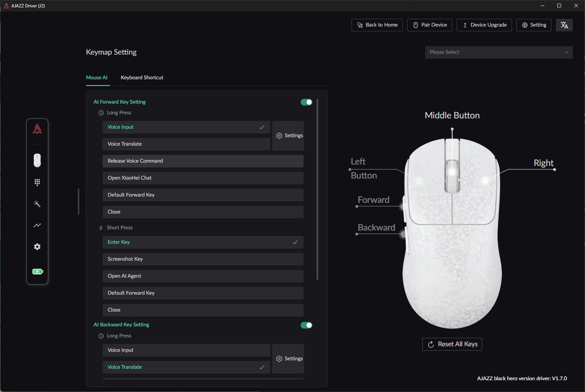This screenshot has width=585, height=392.
Task: Select Open XiaoHei Chat option
Action: pos(203,178)
